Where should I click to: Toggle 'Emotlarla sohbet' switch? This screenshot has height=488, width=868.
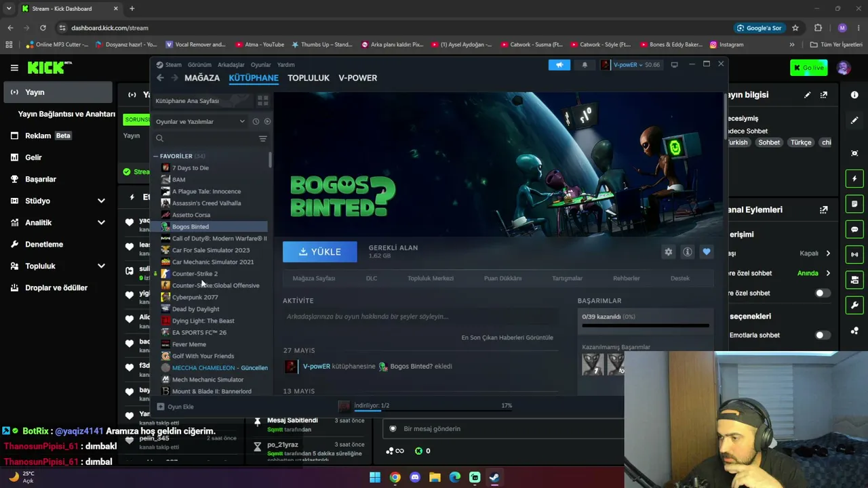pyautogui.click(x=821, y=335)
